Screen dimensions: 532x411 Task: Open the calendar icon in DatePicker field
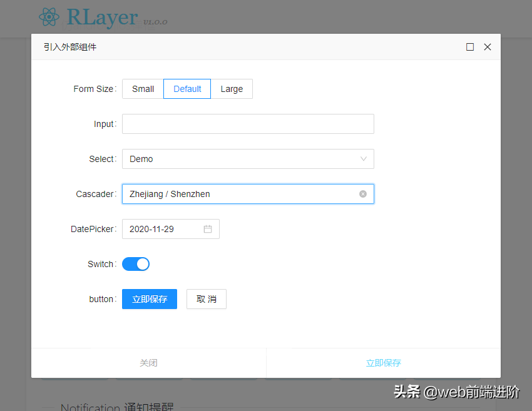(x=208, y=229)
